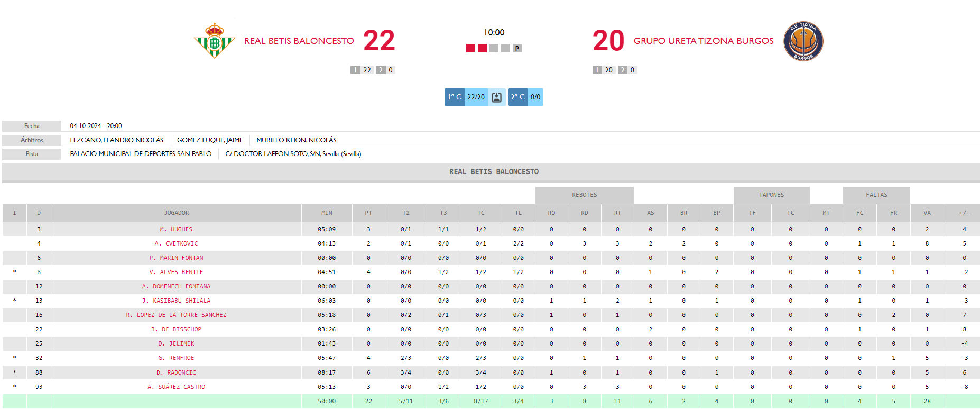Open player V. ALVES BENITE profile

176,272
